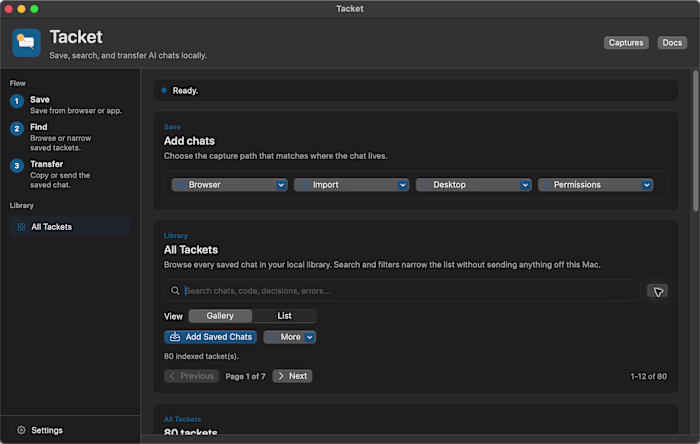Click the step 2 Find circle icon
Viewport: 700px width, 444px height.
click(17, 129)
